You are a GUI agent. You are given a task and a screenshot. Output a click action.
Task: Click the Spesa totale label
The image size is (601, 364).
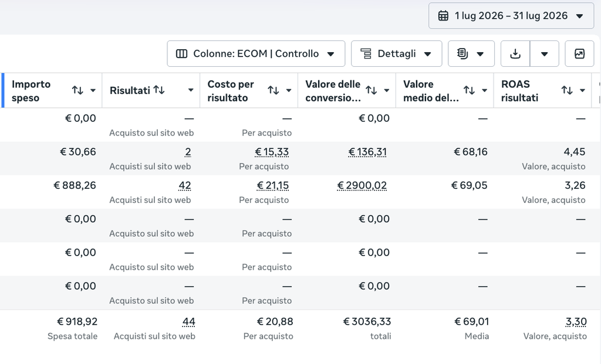pos(72,336)
